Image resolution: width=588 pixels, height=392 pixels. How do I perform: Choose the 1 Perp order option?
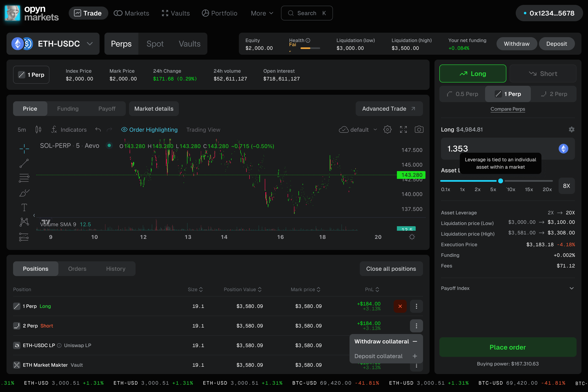508,94
